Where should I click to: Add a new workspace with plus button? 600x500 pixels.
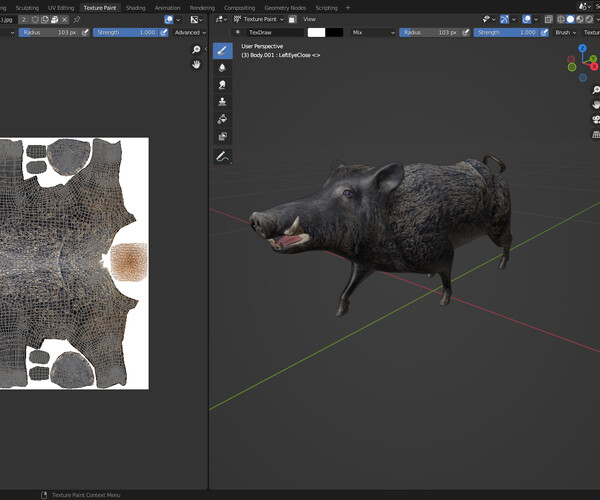(x=348, y=8)
